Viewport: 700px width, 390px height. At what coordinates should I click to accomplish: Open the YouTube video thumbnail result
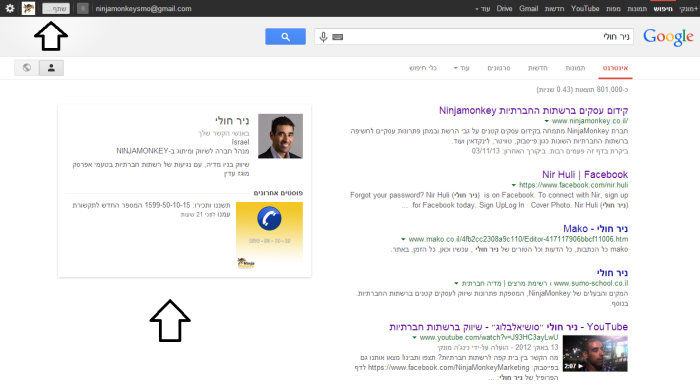click(x=595, y=353)
